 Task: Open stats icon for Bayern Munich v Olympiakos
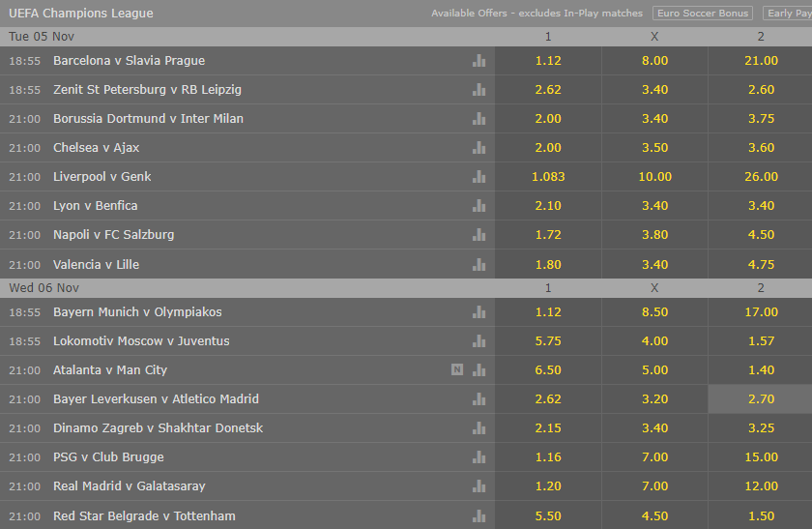[478, 311]
